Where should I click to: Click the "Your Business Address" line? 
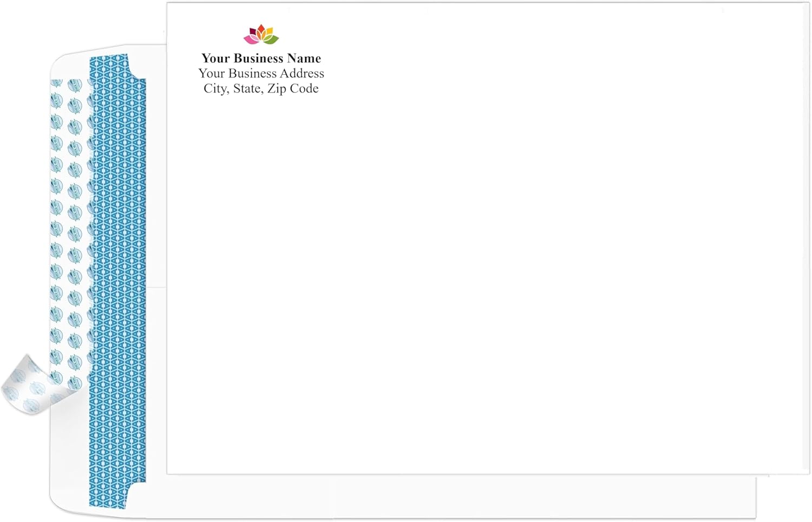coord(261,73)
